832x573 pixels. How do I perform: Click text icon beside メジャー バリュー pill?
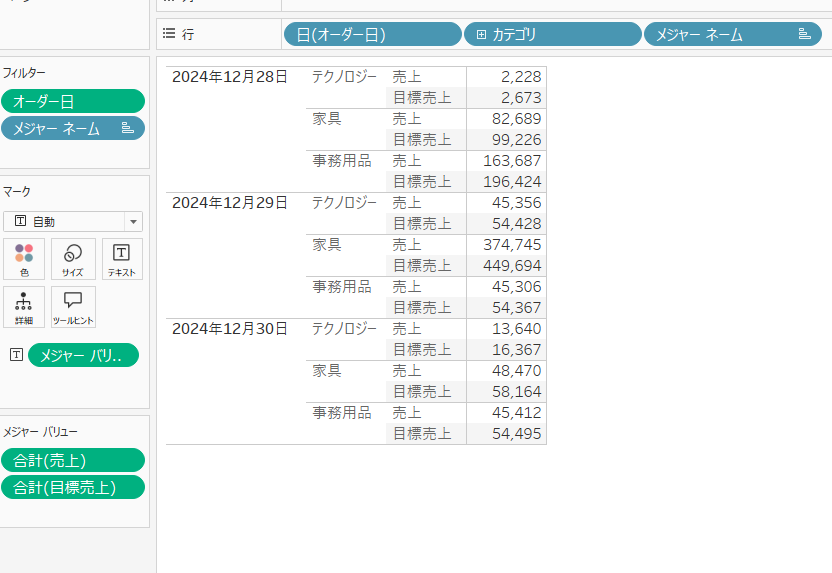(16, 355)
